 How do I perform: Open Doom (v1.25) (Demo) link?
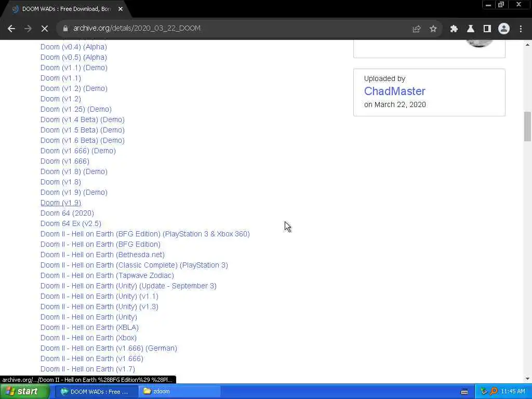[76, 109]
